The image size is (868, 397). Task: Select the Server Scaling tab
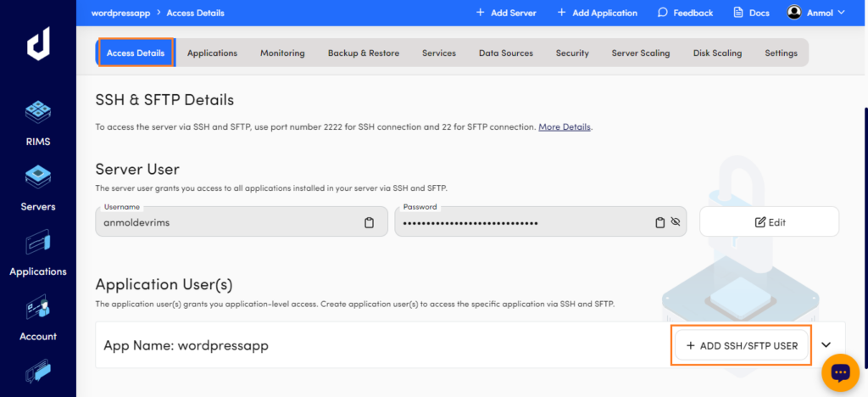tap(641, 53)
